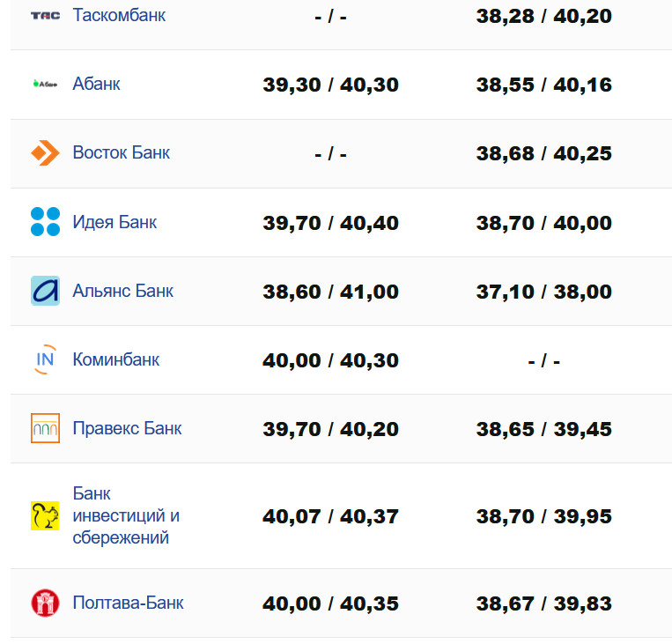Click the Альянс Банк logo icon

[45, 291]
